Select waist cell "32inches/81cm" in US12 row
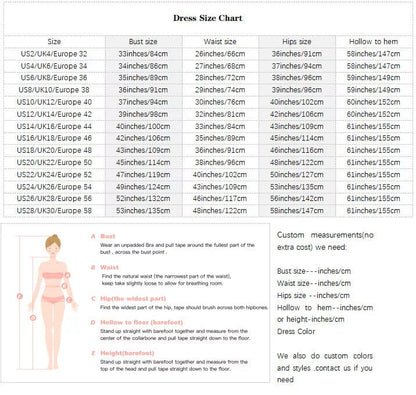Viewport: 416px width, 395px height. pos(220,114)
